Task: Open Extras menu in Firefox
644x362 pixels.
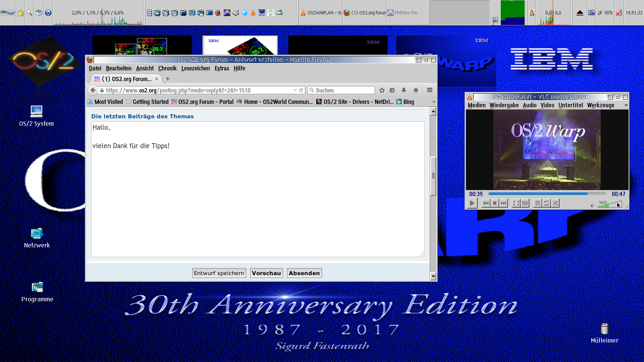Action: click(222, 68)
